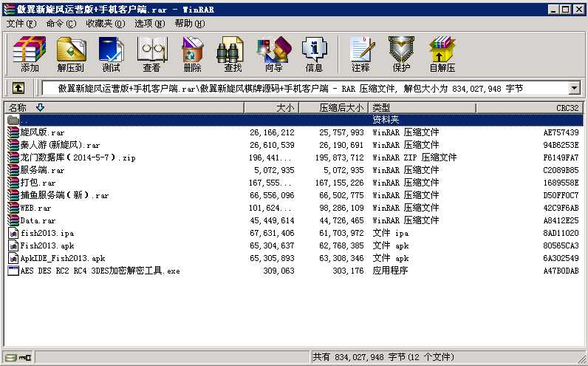Click the 测试 (Test) toolbar icon
The image size is (588, 366).
pos(111,54)
